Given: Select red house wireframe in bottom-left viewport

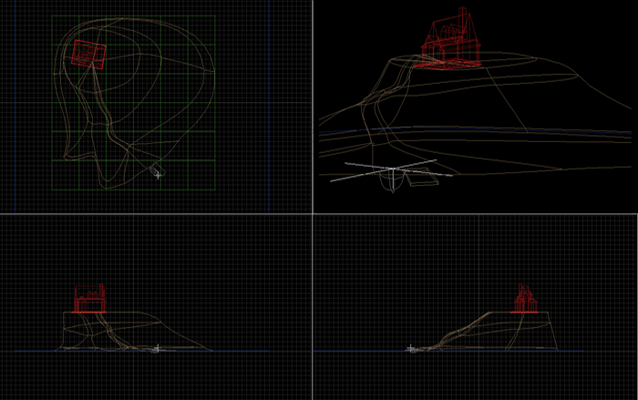Looking at the screenshot, I should pyautogui.click(x=91, y=299).
